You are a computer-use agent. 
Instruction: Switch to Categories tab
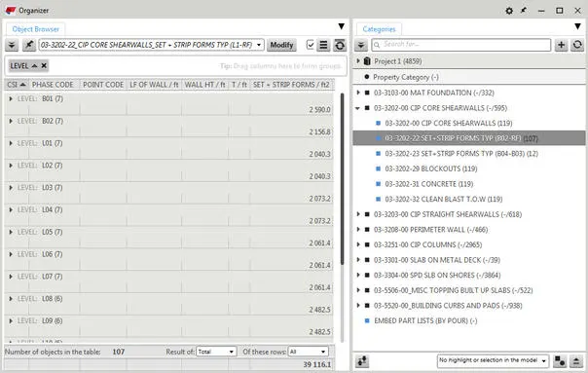click(x=379, y=29)
